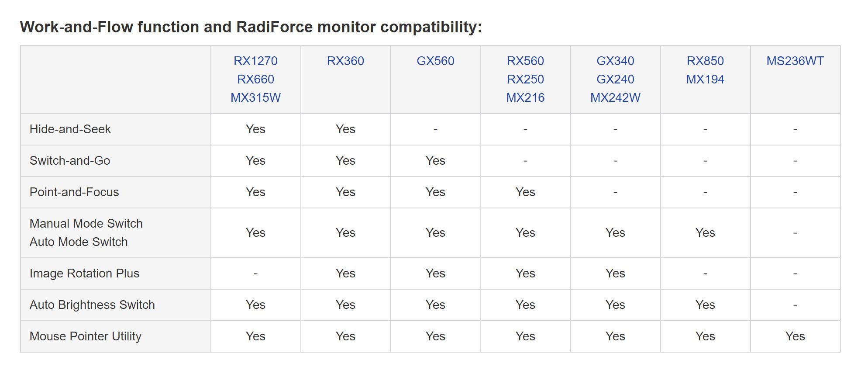Open the RX1270 monitor link

click(255, 61)
